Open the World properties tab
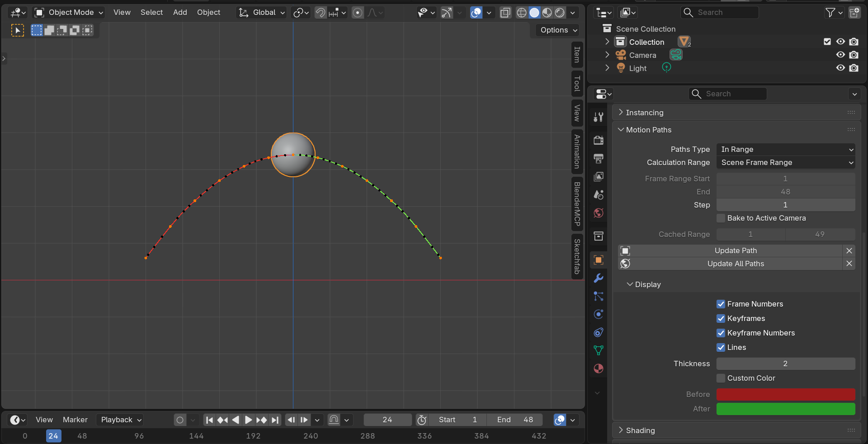Image resolution: width=868 pixels, height=444 pixels. click(x=599, y=213)
